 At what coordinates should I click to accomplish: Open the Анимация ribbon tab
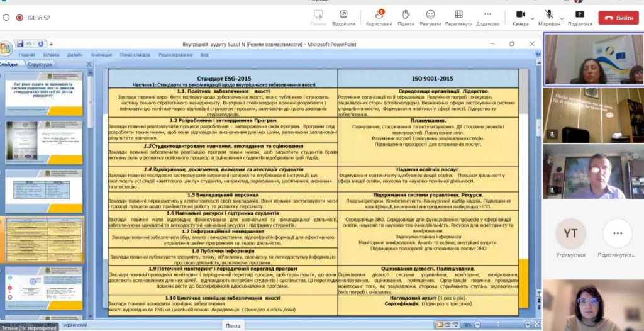tap(101, 55)
